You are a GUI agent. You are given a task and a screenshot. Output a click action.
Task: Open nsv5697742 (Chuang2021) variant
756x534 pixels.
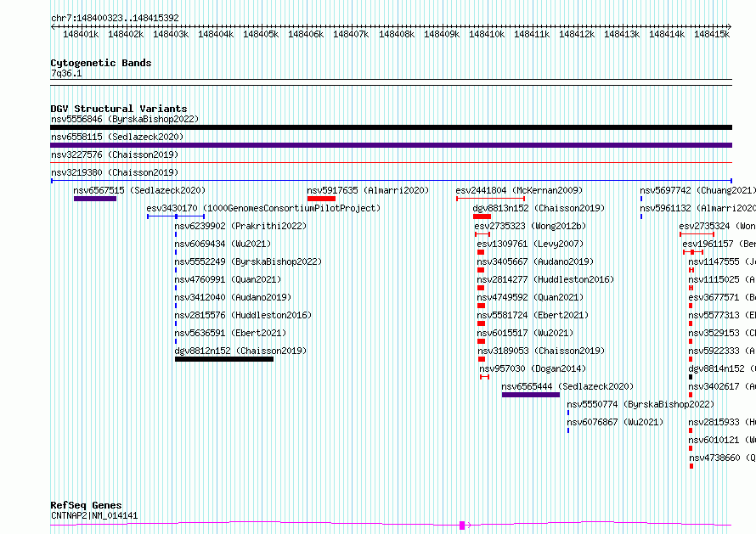click(x=697, y=190)
